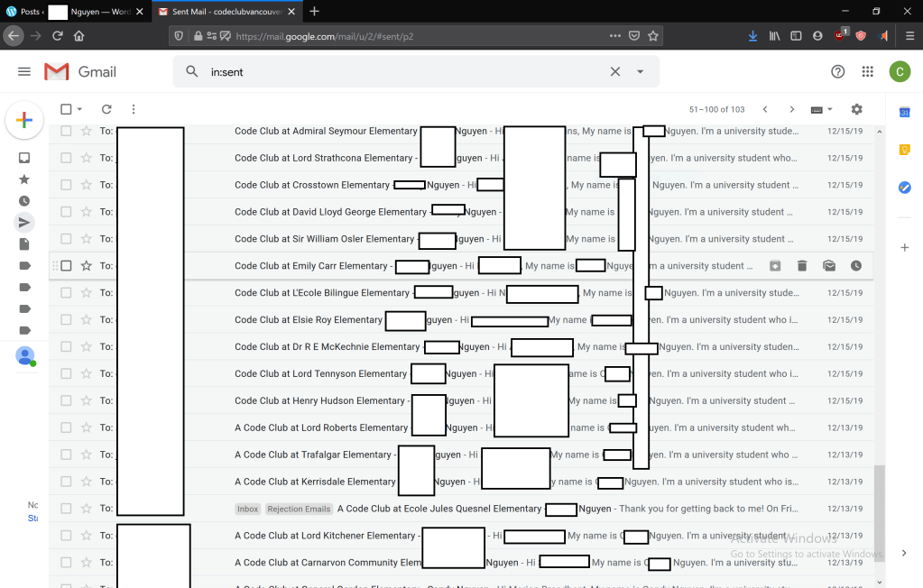Open the Sent folder in sidebar
This screenshot has width=923, height=588.
(x=24, y=222)
